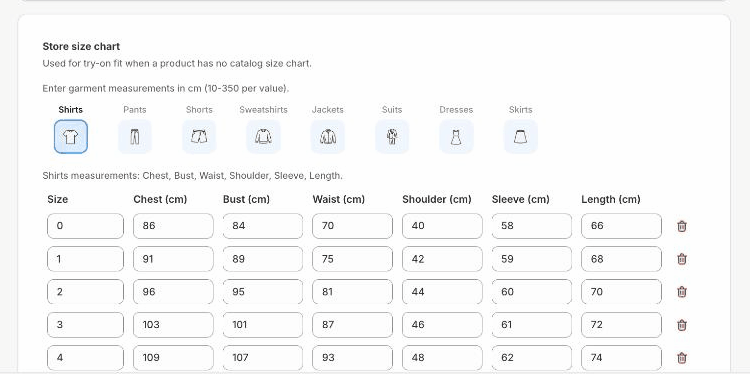Edit Waist value 75 for size 1
Image resolution: width=750 pixels, height=374 pixels.
(353, 259)
